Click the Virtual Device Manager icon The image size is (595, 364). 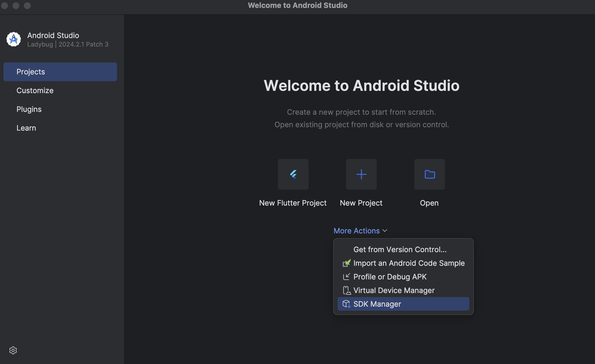[x=347, y=290]
